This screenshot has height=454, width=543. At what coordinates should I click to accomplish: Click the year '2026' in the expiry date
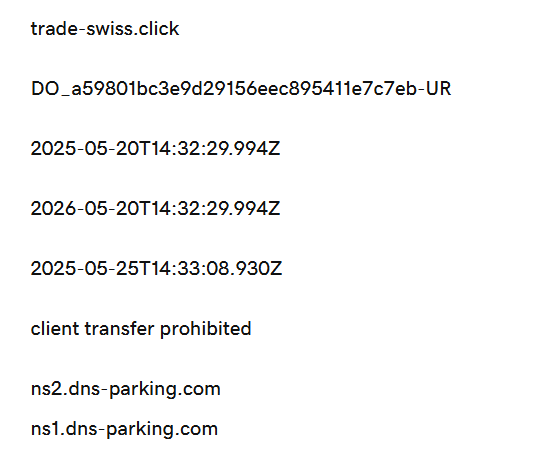[x=53, y=208]
